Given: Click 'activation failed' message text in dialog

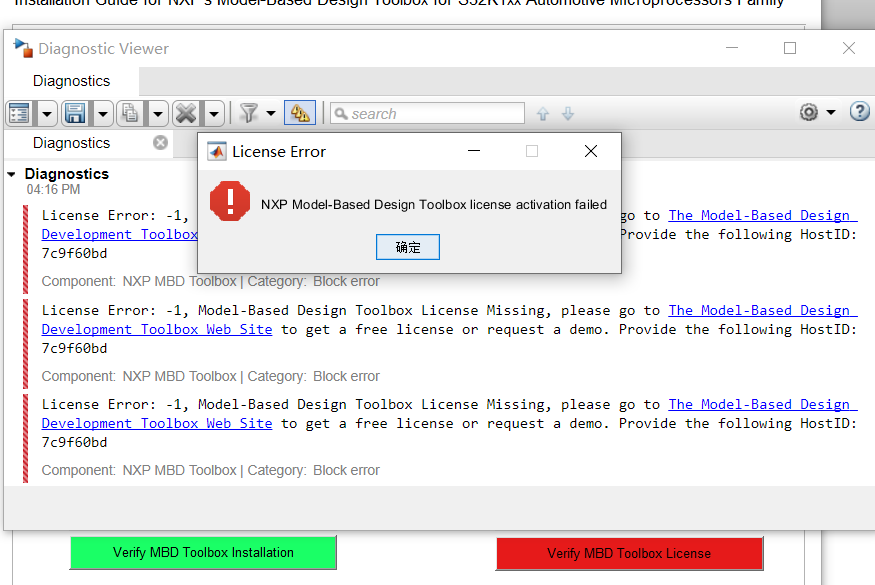Looking at the screenshot, I should 561,205.
